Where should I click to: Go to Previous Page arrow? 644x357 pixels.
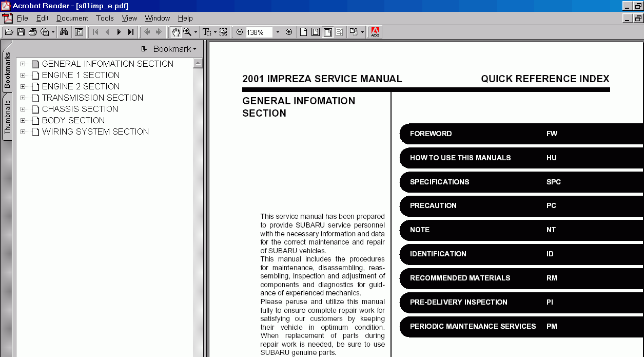tap(107, 32)
